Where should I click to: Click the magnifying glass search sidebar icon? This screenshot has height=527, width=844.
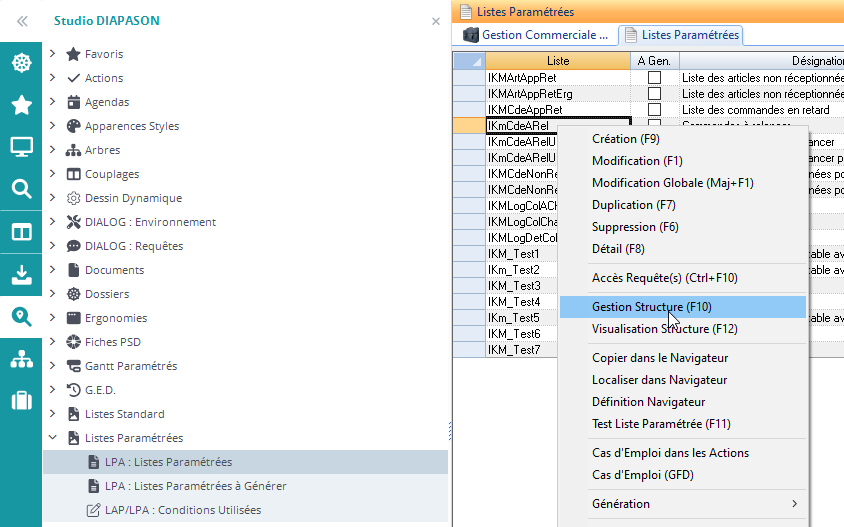point(21,189)
